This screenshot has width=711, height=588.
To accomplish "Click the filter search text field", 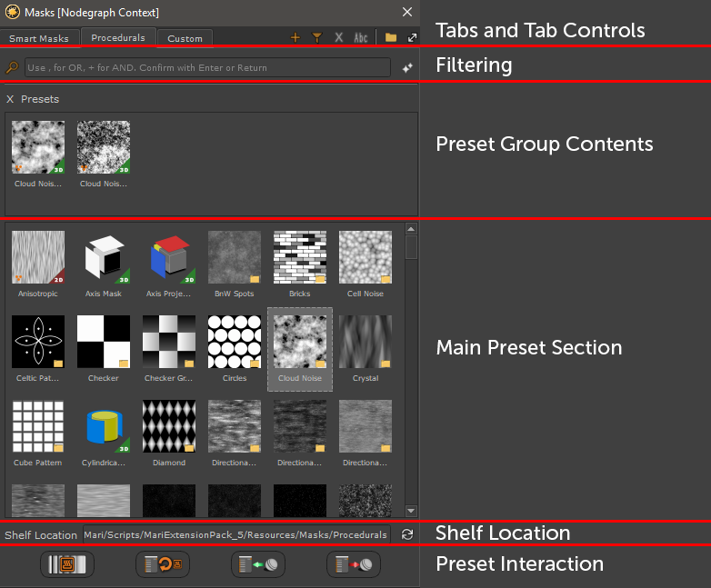I will point(207,68).
